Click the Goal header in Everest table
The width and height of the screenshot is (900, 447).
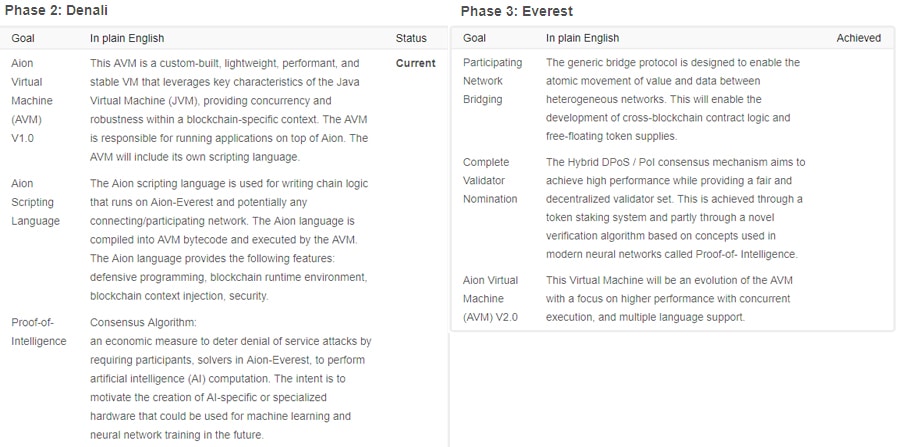coord(475,38)
